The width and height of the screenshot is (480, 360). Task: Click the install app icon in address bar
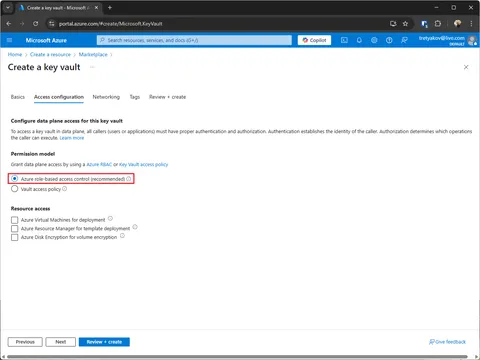[x=393, y=24]
